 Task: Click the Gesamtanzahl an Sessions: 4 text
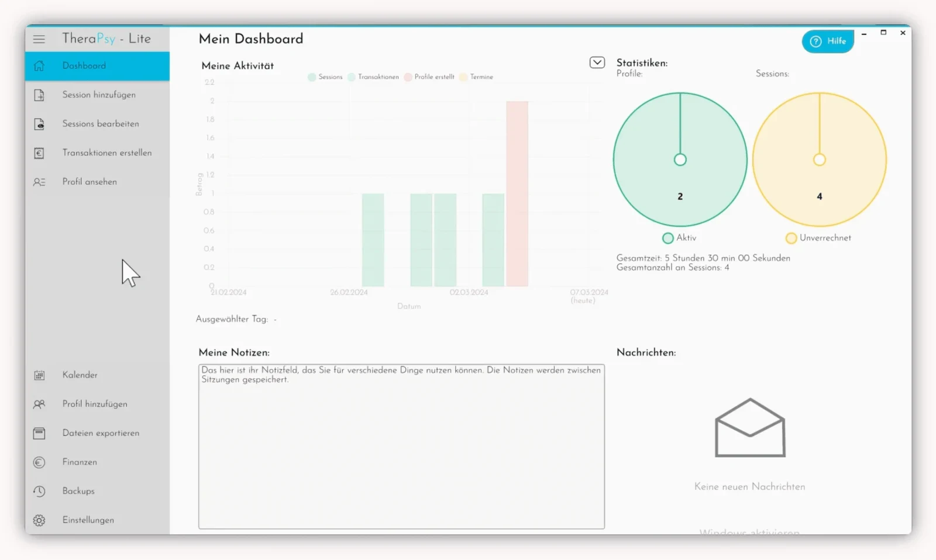click(x=673, y=268)
